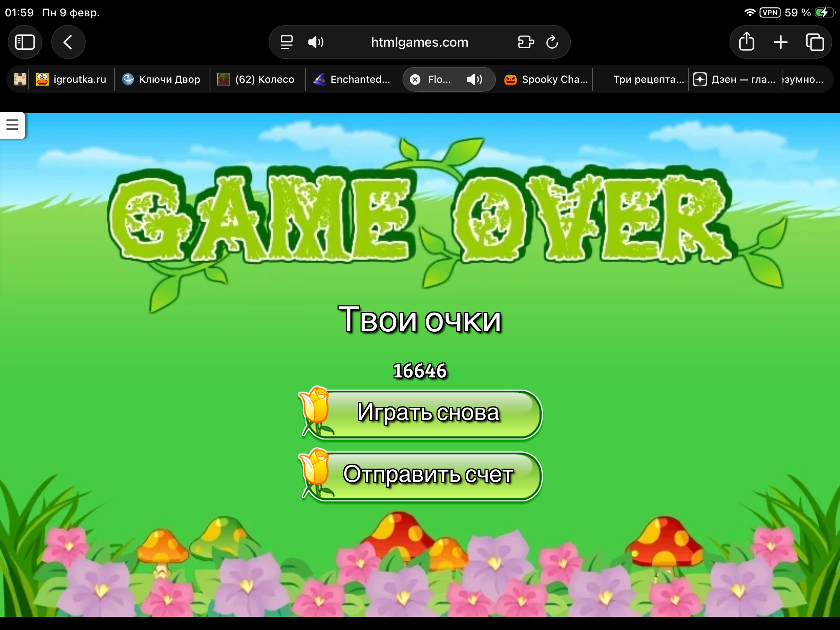The width and height of the screenshot is (840, 630).
Task: Click the extensions puzzle icon
Action: pos(526,42)
